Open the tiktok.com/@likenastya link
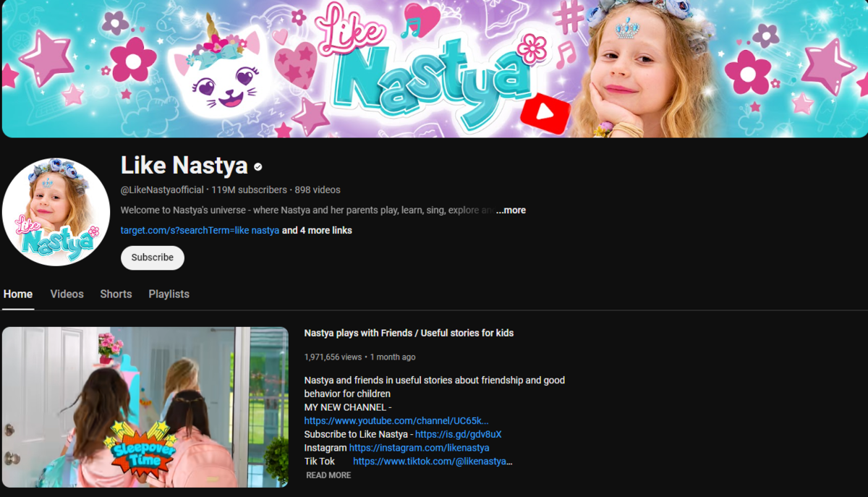Viewport: 868px width, 497px height. pos(433,462)
